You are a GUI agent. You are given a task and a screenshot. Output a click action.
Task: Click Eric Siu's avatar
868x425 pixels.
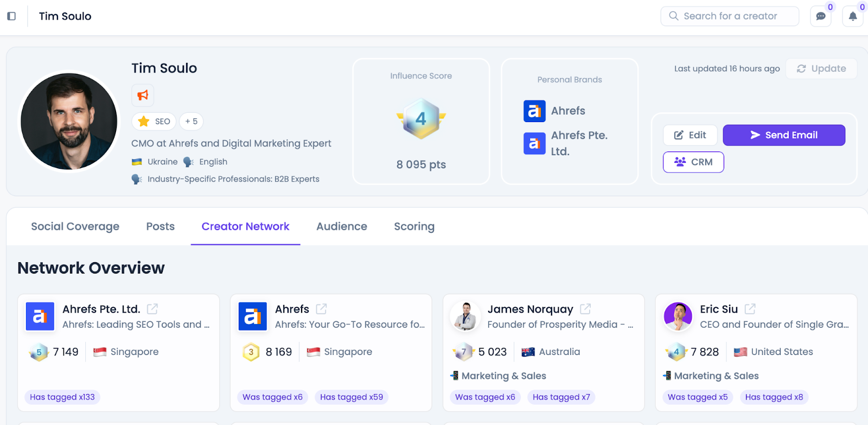[x=678, y=316]
